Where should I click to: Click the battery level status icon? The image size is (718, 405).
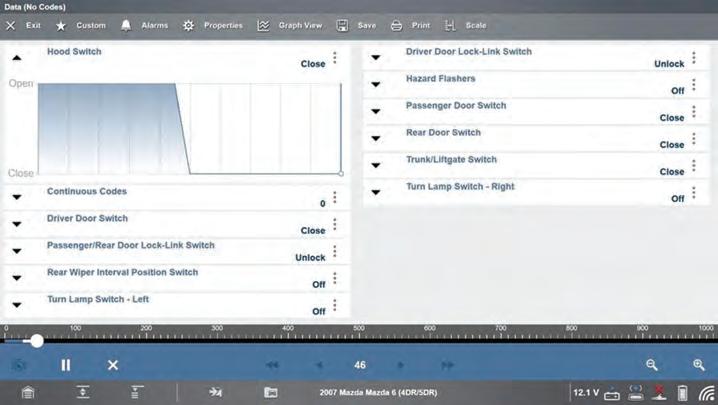682,393
